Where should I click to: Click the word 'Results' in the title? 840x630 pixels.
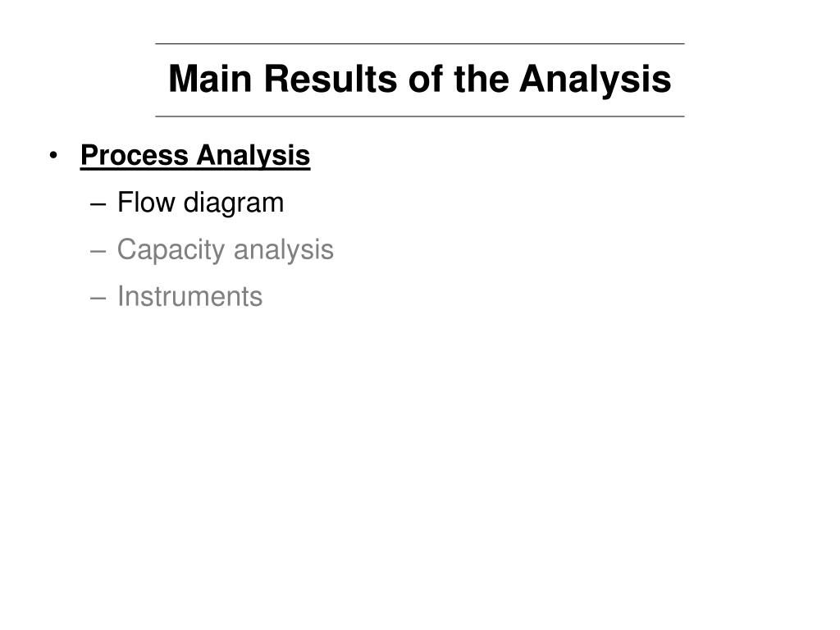point(330,79)
